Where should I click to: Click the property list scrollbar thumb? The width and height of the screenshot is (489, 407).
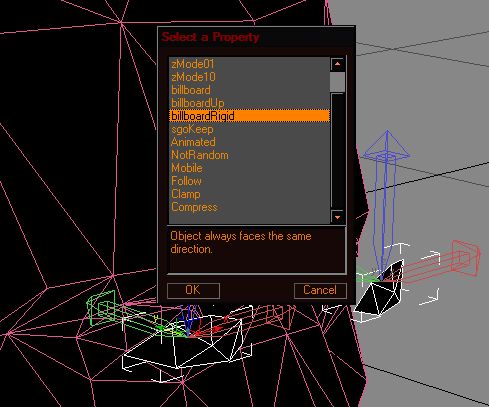338,82
